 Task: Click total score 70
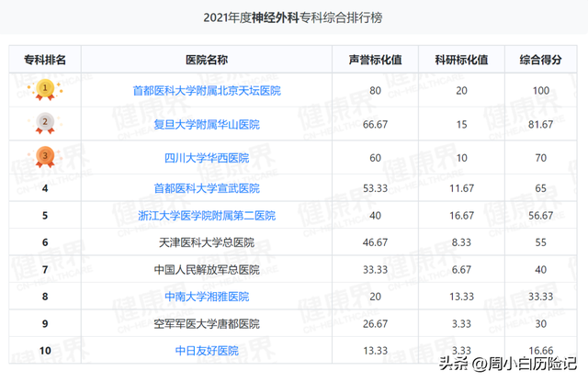point(541,158)
